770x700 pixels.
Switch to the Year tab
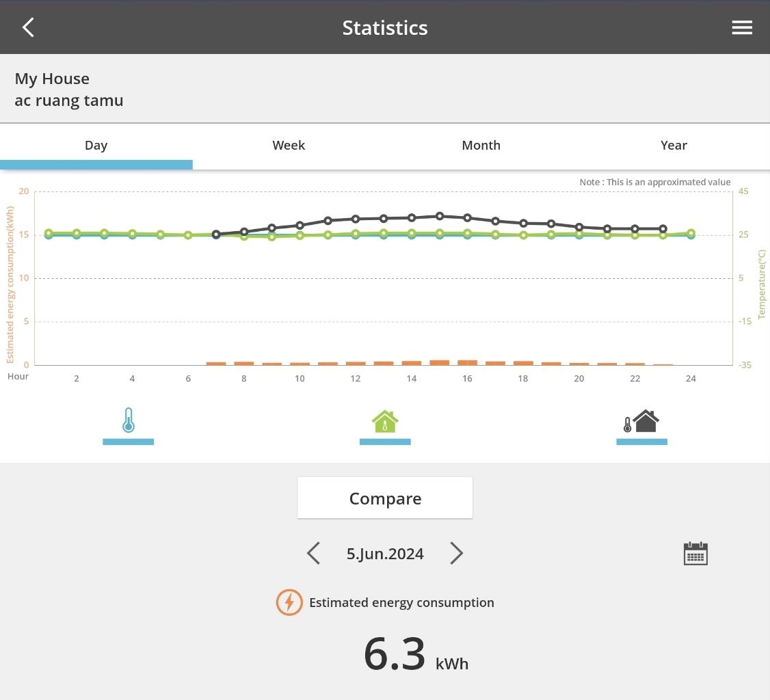pos(674,146)
